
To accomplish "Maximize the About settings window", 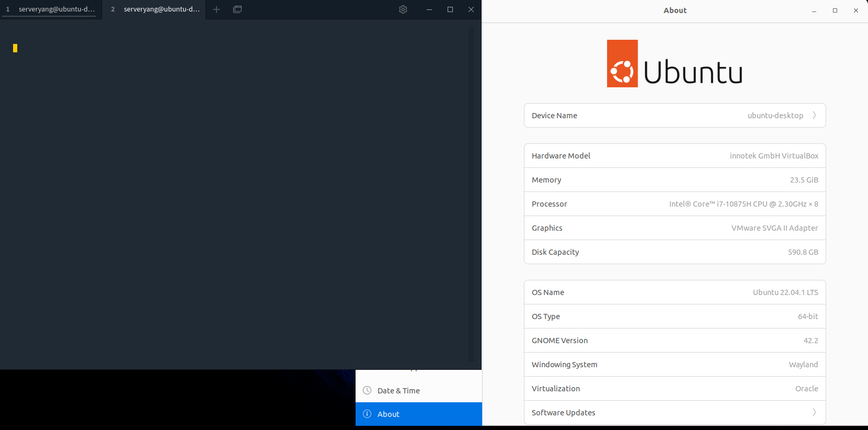I will pos(835,10).
